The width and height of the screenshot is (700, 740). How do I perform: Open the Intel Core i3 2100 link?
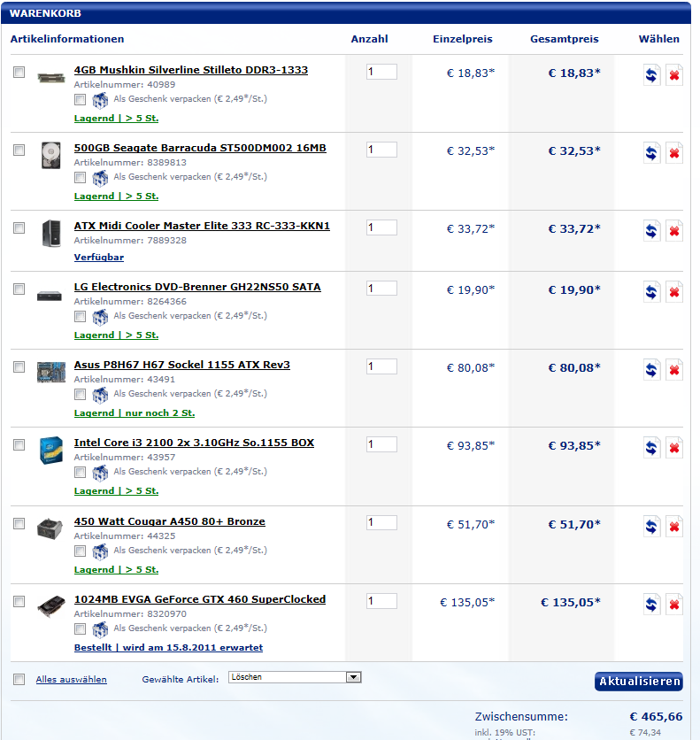[194, 443]
